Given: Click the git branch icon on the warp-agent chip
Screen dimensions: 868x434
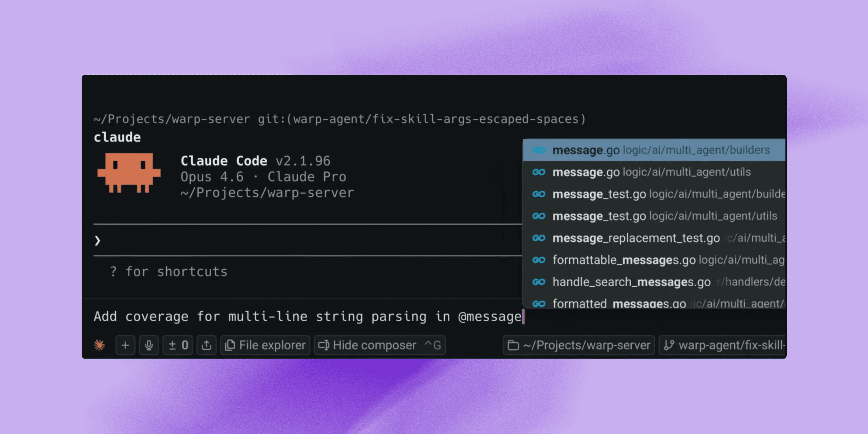Looking at the screenshot, I should [669, 345].
